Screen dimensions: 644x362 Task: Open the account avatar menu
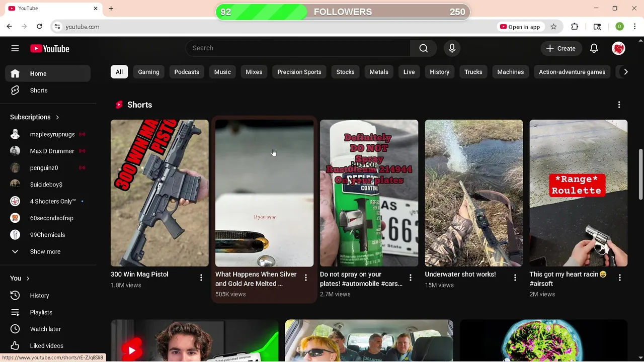click(x=618, y=48)
